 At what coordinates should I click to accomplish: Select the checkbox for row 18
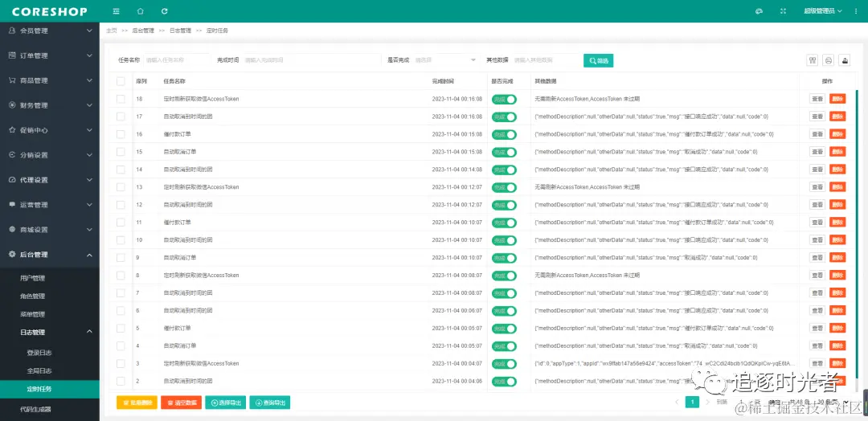tap(121, 99)
